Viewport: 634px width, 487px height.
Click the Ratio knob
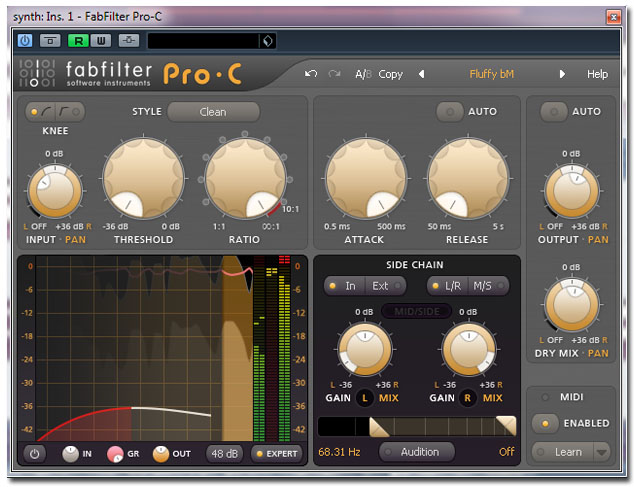(x=245, y=178)
